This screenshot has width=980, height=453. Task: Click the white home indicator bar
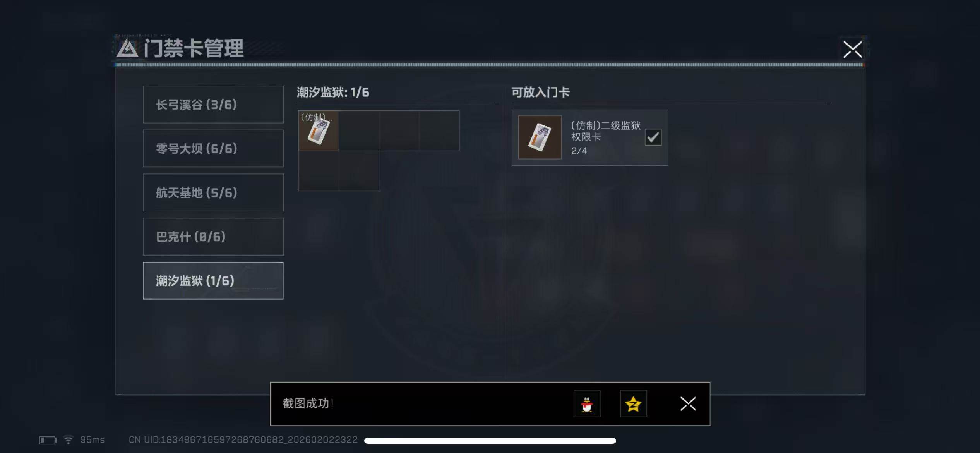pyautogui.click(x=490, y=441)
